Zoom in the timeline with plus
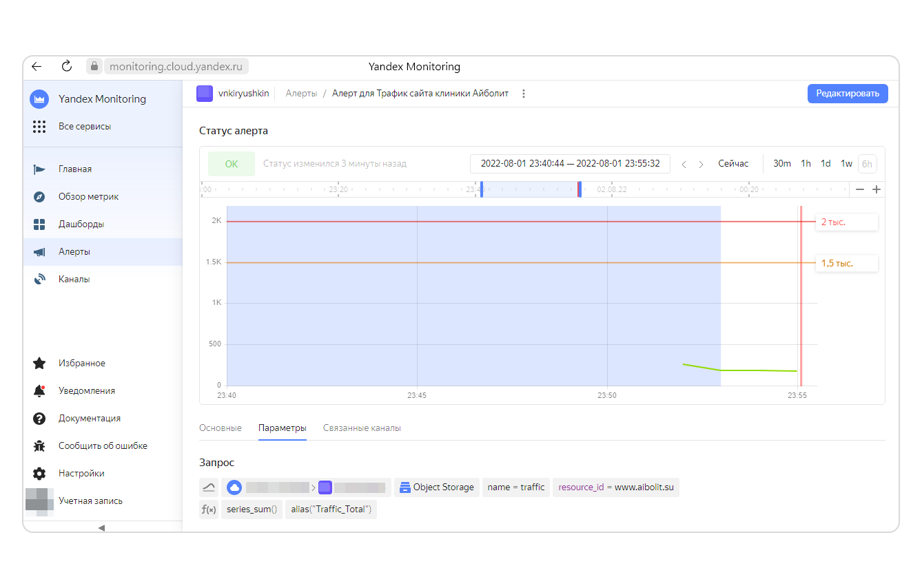 coord(877,189)
